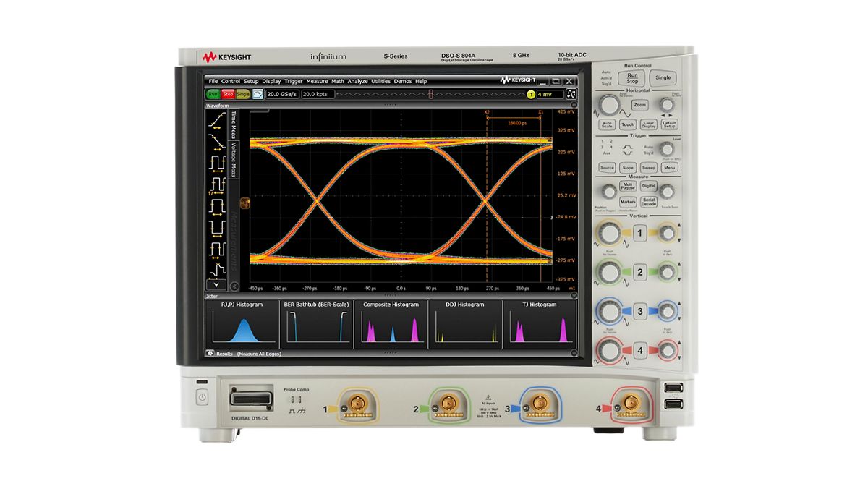Open the Results settings gear icon
Viewport: 868px width, 489px height.
point(210,354)
